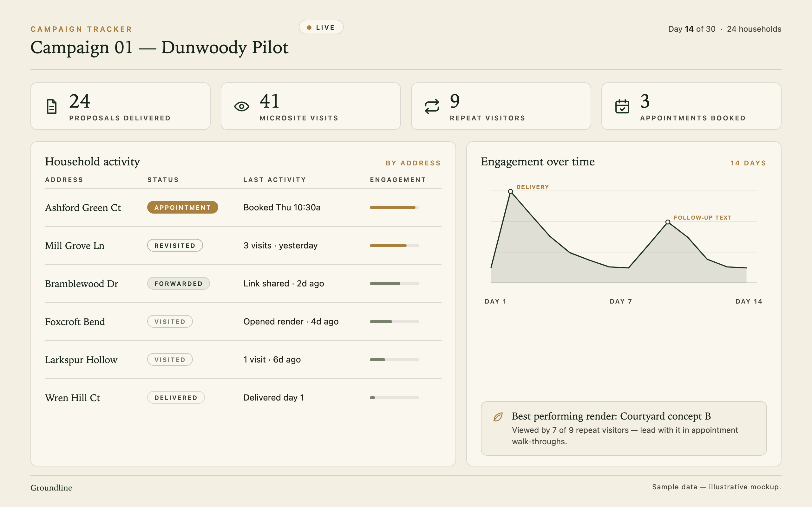This screenshot has width=812, height=507.
Task: Sort table by the Engagement column header
Action: pyautogui.click(x=398, y=180)
